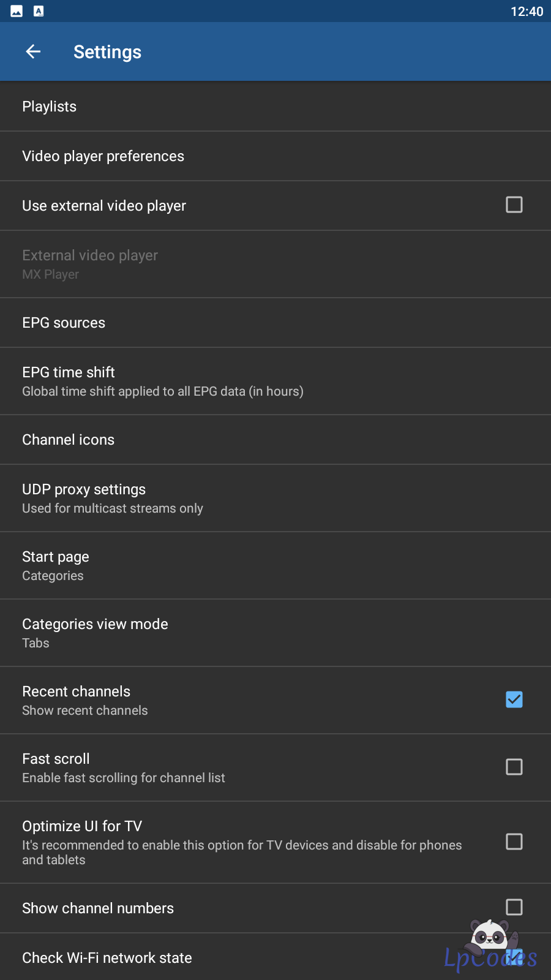Uncheck the Recent channels checkbox
The height and width of the screenshot is (980, 551).
coord(514,699)
